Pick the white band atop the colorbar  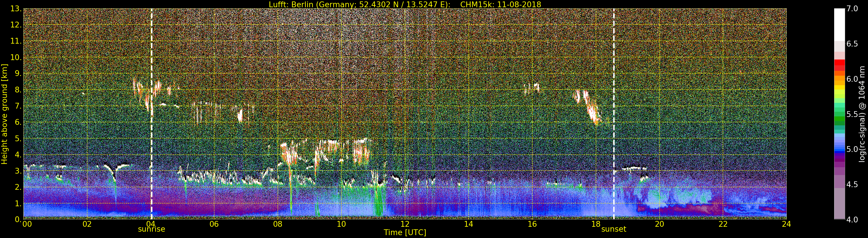[x=839, y=25]
